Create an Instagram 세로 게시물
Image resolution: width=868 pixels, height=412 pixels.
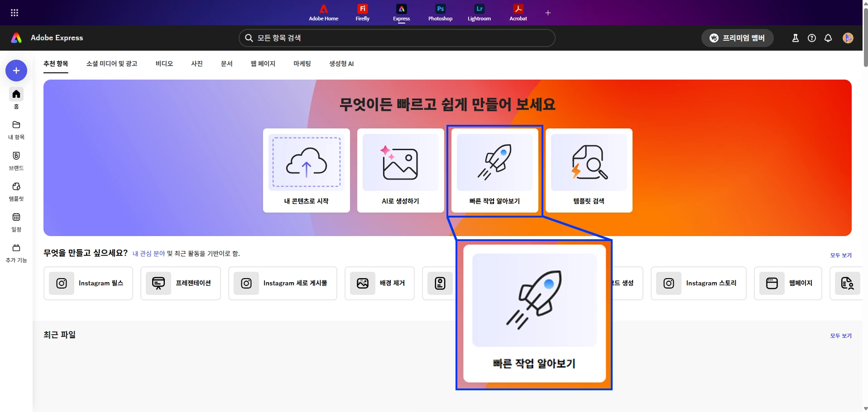(x=283, y=283)
